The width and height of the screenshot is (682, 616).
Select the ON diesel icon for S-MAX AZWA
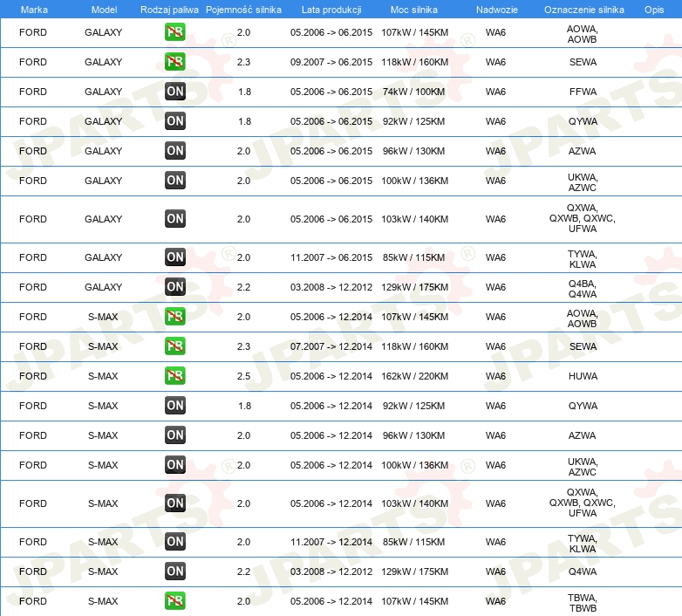pos(174,435)
